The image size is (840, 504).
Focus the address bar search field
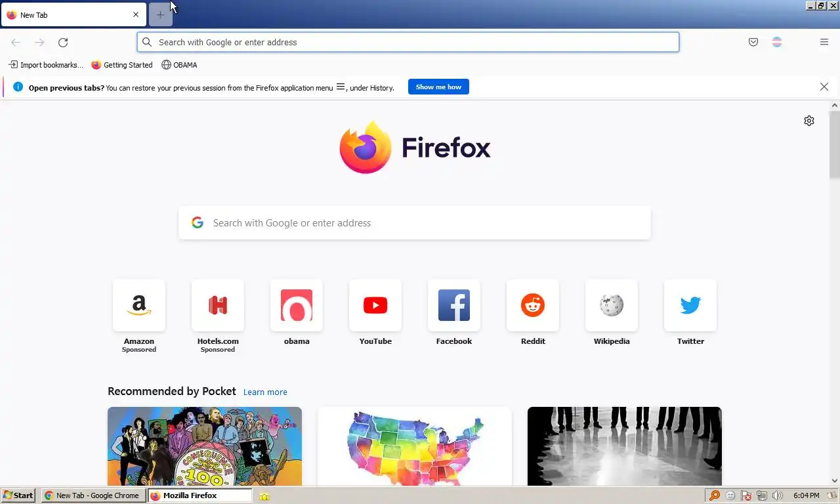[x=408, y=42]
